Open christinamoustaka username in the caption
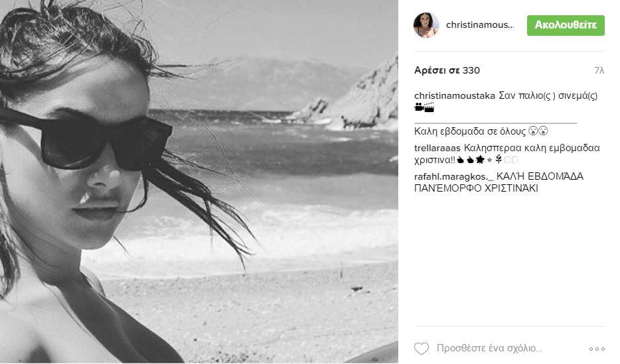Image resolution: width=620 pixels, height=364 pixels. [455, 96]
